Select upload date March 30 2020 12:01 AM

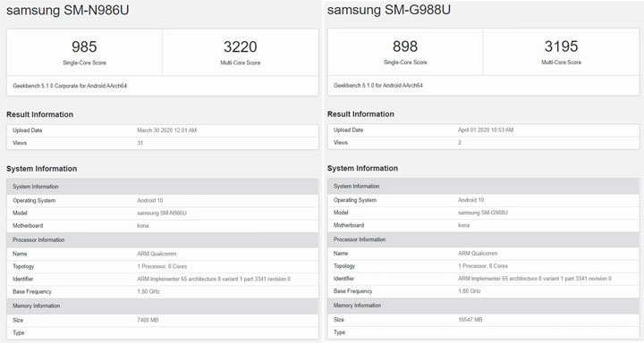(166, 130)
